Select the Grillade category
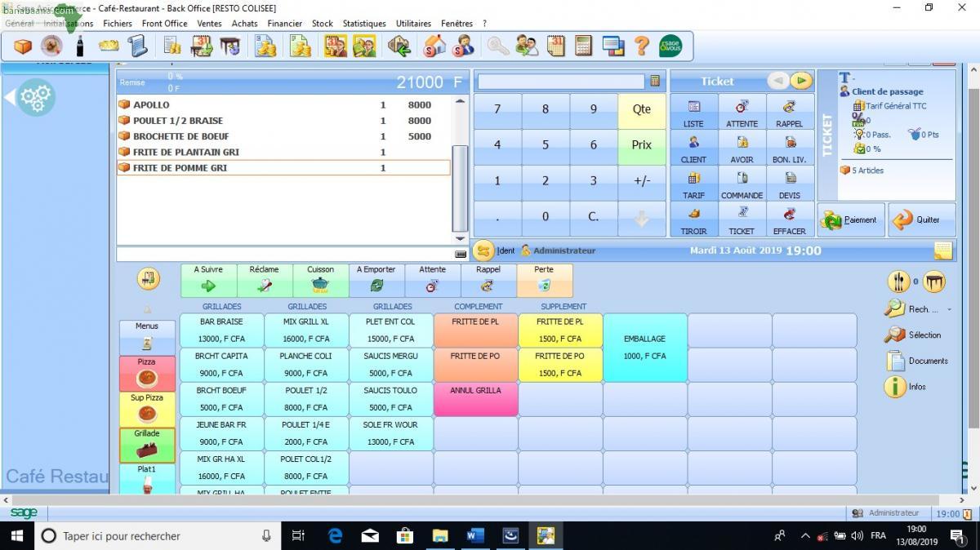The image size is (980, 550). 147,446
